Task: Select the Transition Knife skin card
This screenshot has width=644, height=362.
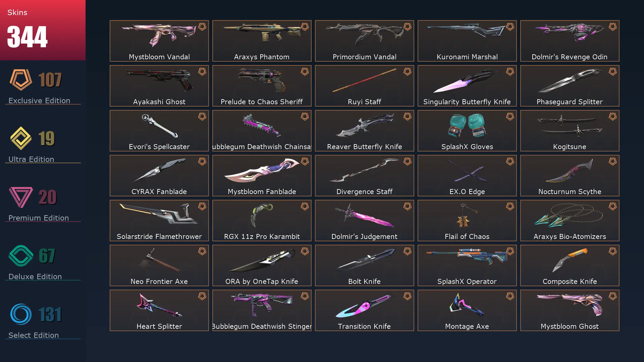Action: [x=365, y=310]
